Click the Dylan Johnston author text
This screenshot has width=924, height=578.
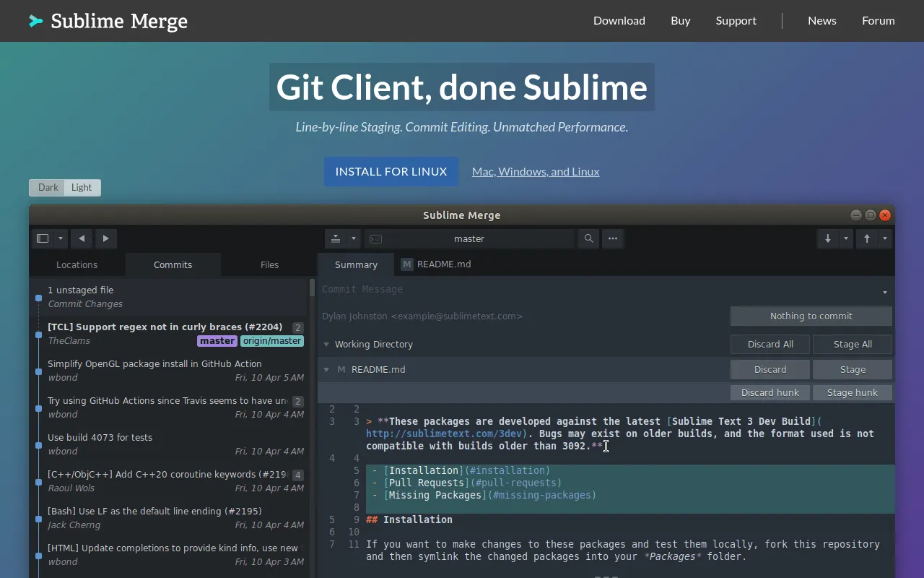[x=422, y=316]
